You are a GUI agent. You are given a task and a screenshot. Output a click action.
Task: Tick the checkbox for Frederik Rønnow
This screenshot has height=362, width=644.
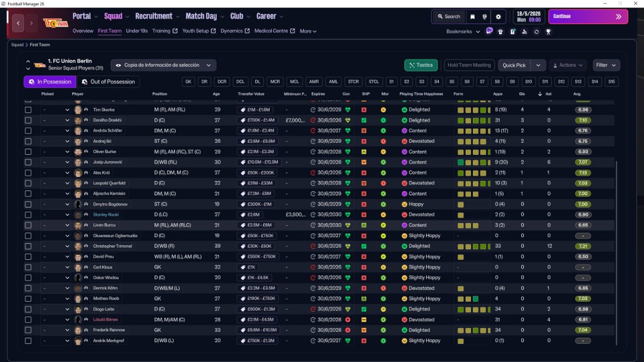[28, 330]
